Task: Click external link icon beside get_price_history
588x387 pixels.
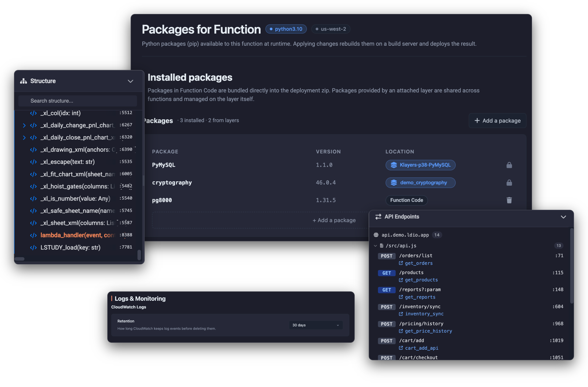Action: (x=401, y=331)
